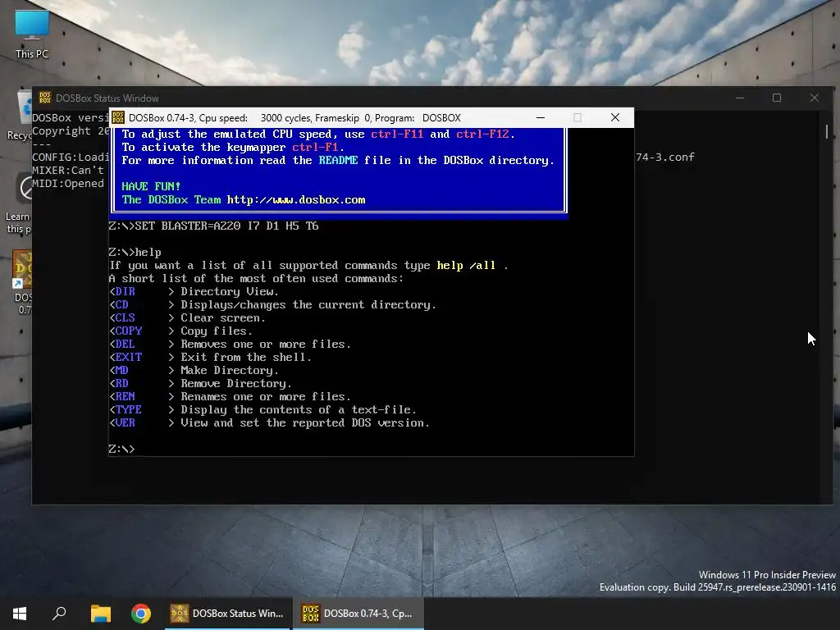The height and width of the screenshot is (630, 840).
Task: Click the DOSBox icon in the main window title bar
Action: [118, 118]
